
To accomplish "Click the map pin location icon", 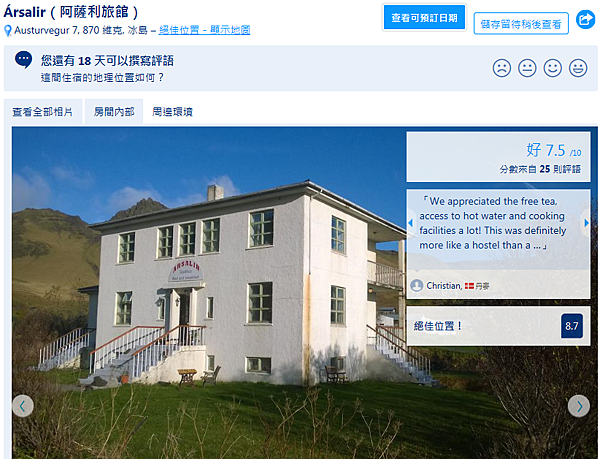I will coord(8,31).
